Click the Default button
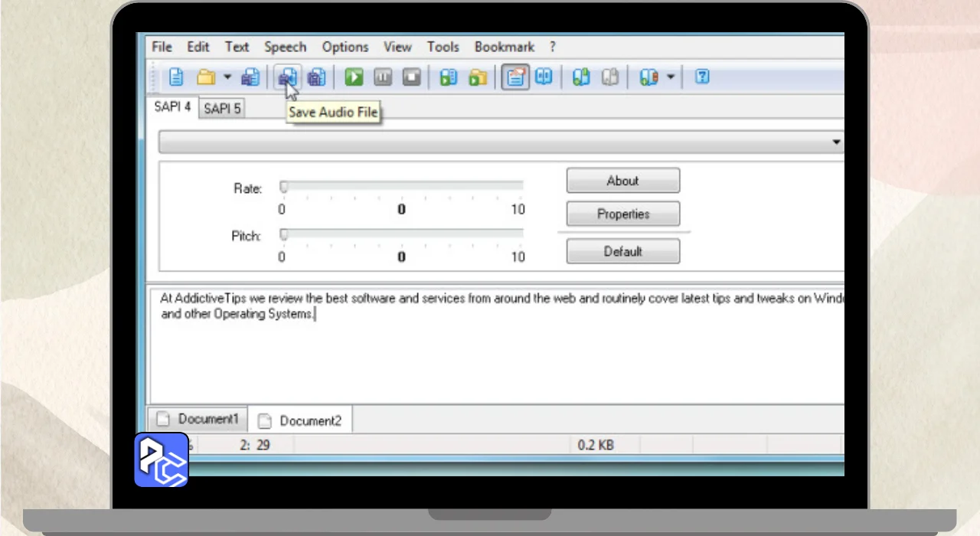980x536 pixels. pyautogui.click(x=623, y=251)
